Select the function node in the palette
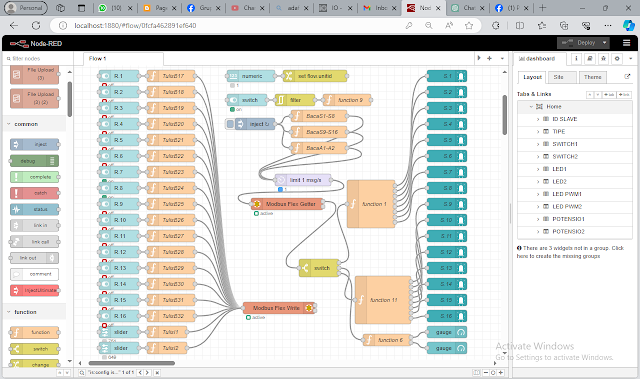 [35, 332]
